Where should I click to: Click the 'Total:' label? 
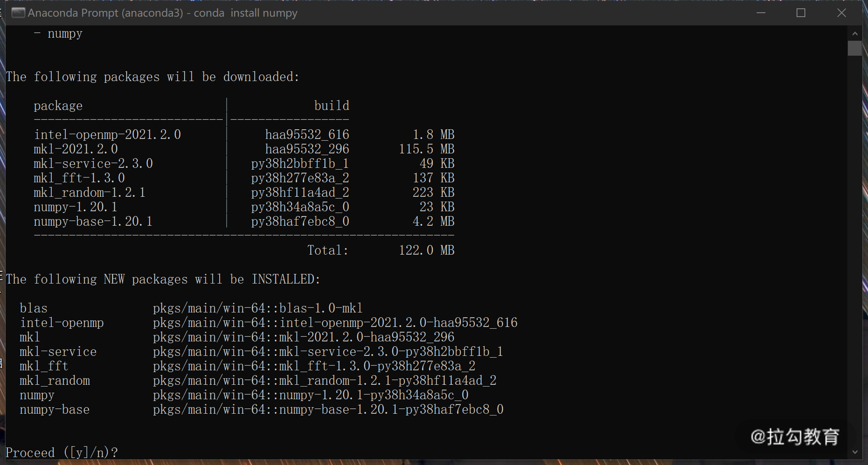[328, 250]
